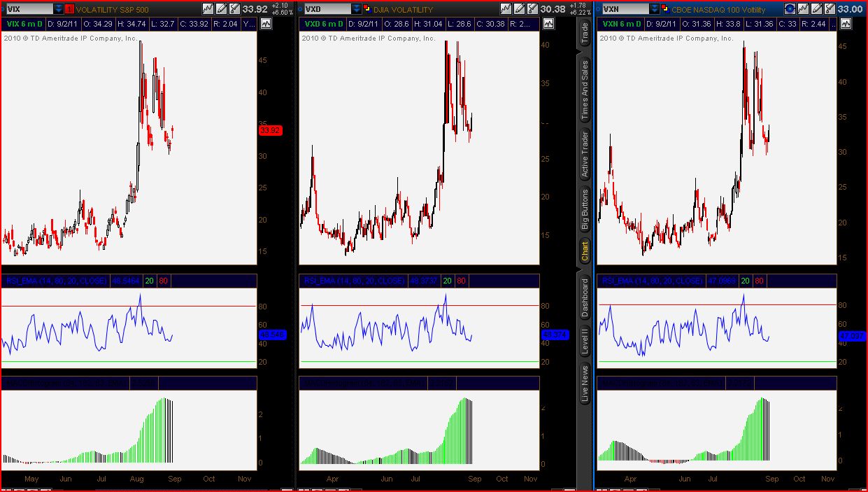Image resolution: width=868 pixels, height=492 pixels.
Task: Click VIX last price 33.92 in header
Action: click(x=257, y=9)
